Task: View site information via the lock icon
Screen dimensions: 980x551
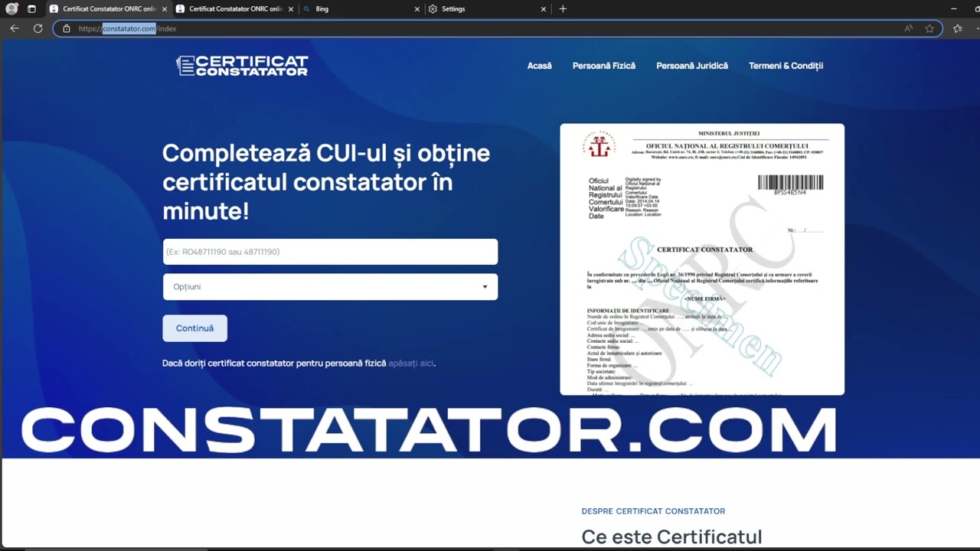Action: 67,28
